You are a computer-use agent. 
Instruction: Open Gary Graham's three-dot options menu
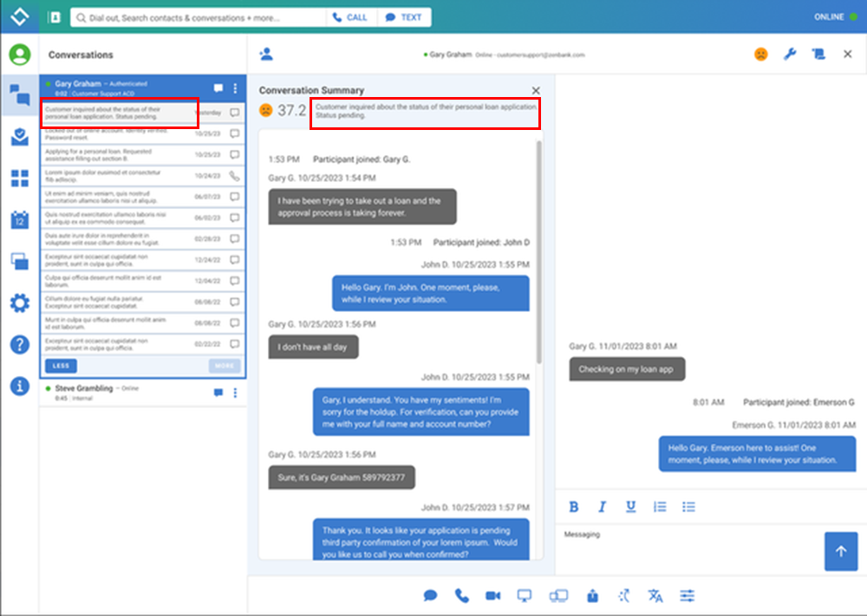pos(235,88)
